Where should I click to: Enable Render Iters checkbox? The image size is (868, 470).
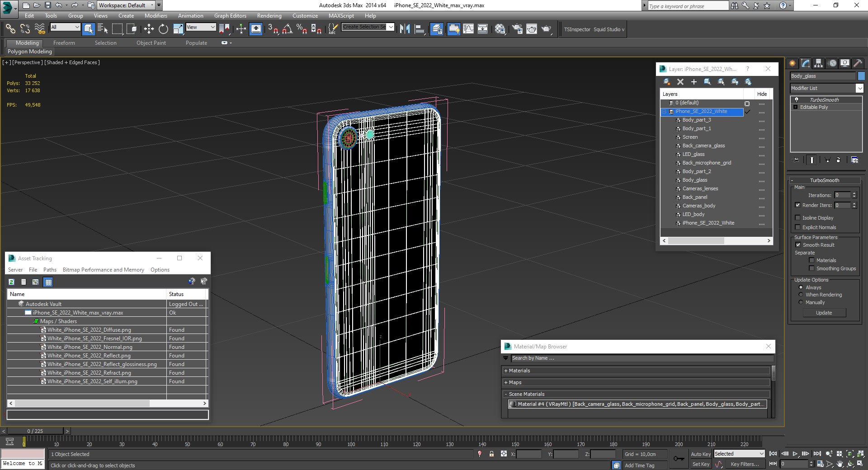point(797,205)
